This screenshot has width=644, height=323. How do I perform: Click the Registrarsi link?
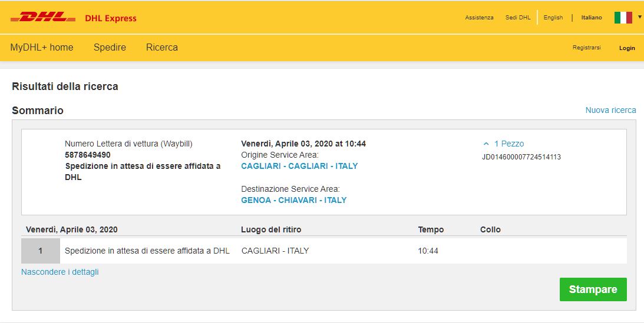586,48
